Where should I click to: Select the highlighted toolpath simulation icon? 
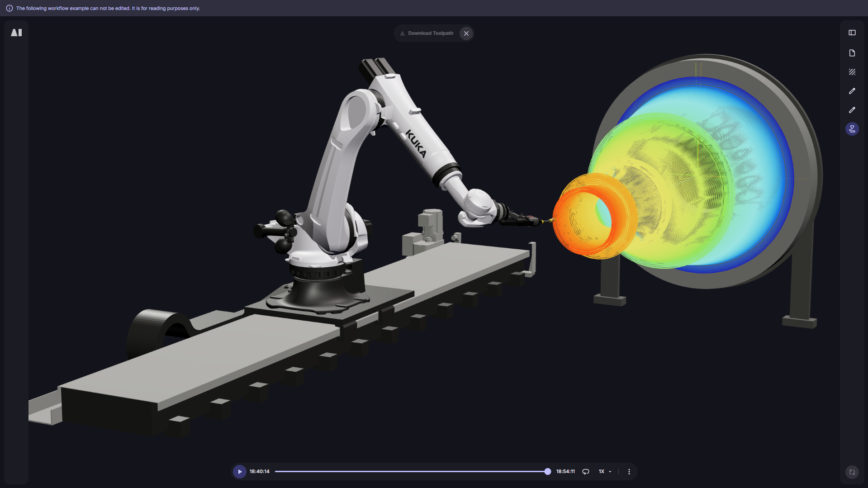click(x=852, y=129)
